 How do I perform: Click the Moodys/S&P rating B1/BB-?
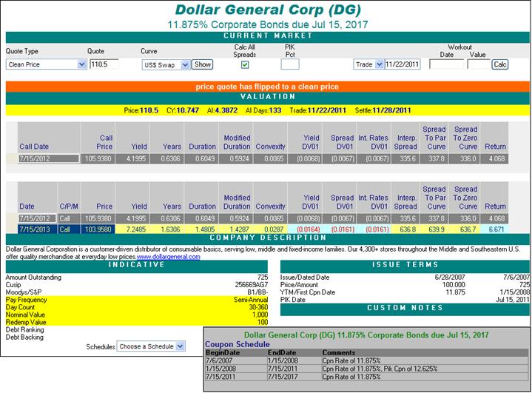(x=257, y=292)
